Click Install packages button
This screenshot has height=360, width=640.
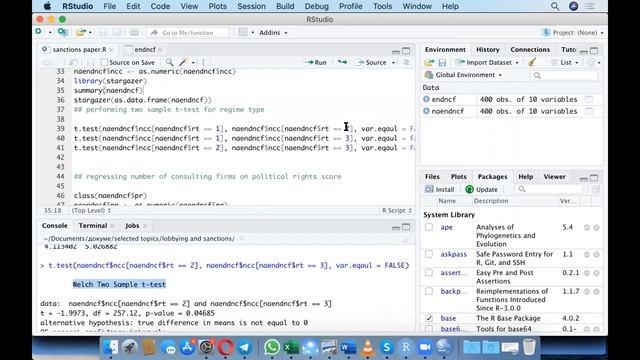439,189
